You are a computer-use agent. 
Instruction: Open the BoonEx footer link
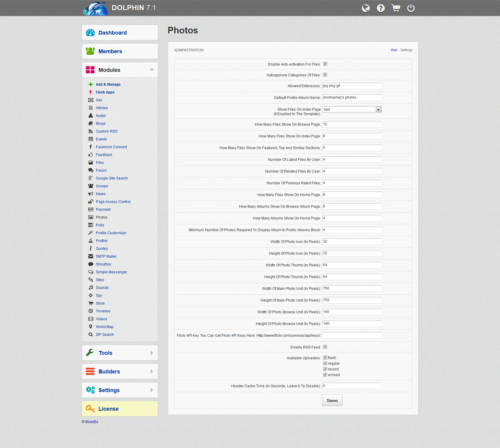pos(92,422)
